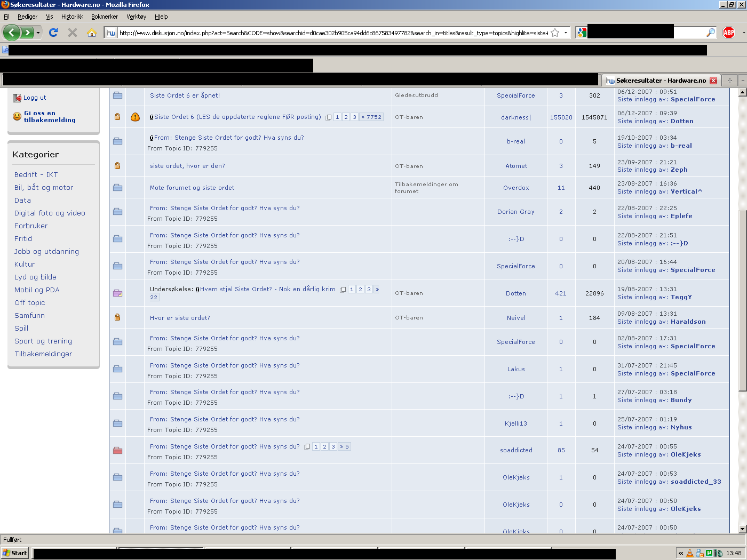
Task: Go to page 7752 of Siste Ordet 6
Action: [x=372, y=117]
